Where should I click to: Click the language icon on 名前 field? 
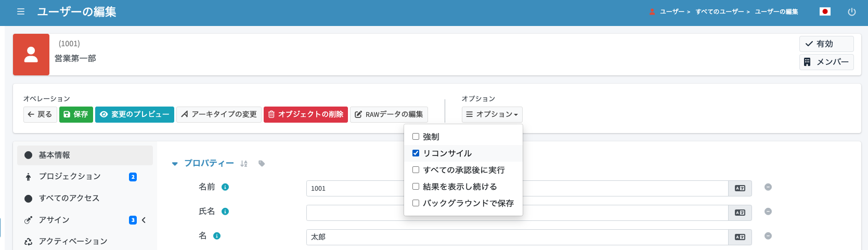pyautogui.click(x=740, y=188)
